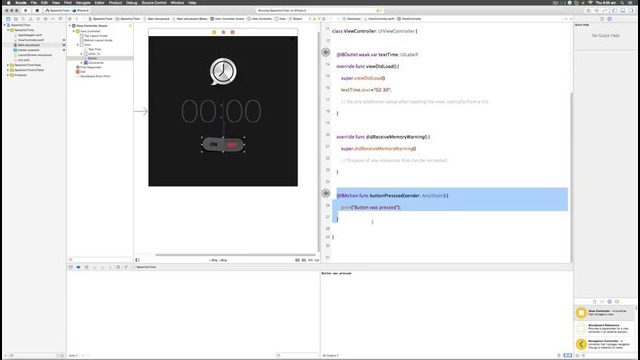Collapse the View node in outline

point(78,45)
